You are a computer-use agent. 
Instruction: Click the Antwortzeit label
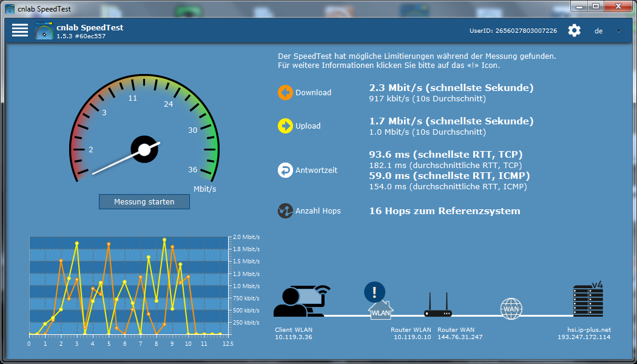(x=316, y=170)
